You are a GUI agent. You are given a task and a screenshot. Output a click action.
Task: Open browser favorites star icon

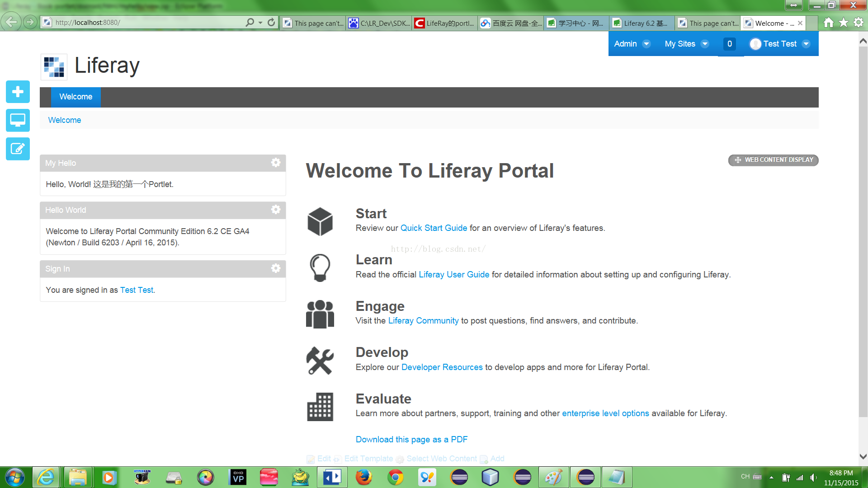coord(844,22)
